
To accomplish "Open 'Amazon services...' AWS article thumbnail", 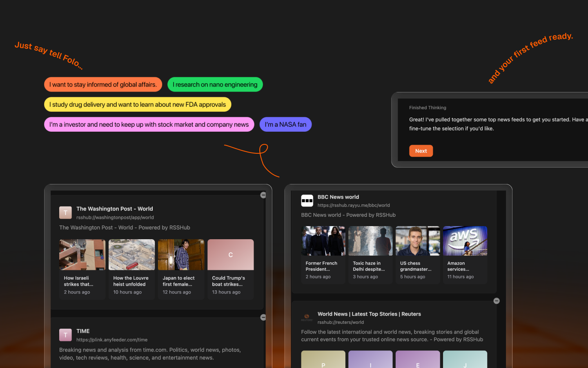I will pyautogui.click(x=465, y=241).
